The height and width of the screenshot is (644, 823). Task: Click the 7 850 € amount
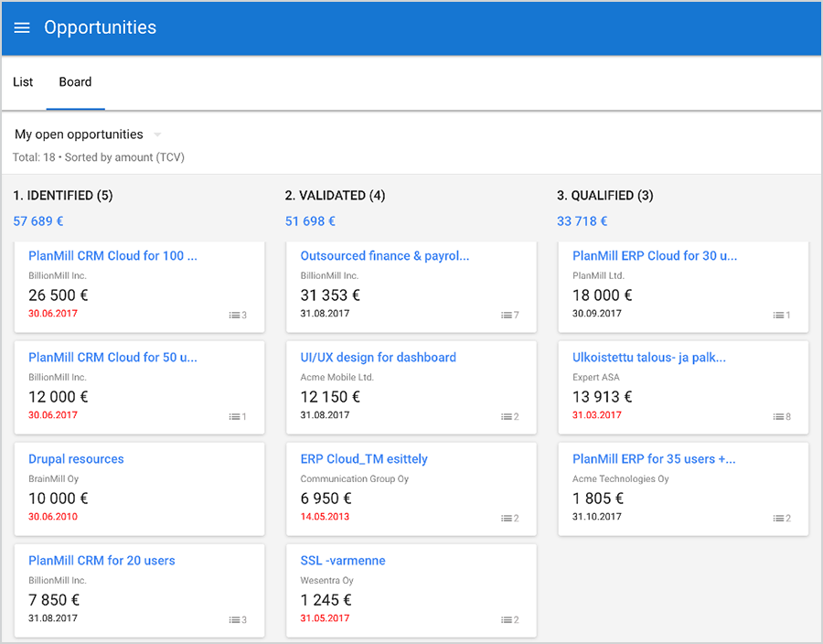point(54,600)
